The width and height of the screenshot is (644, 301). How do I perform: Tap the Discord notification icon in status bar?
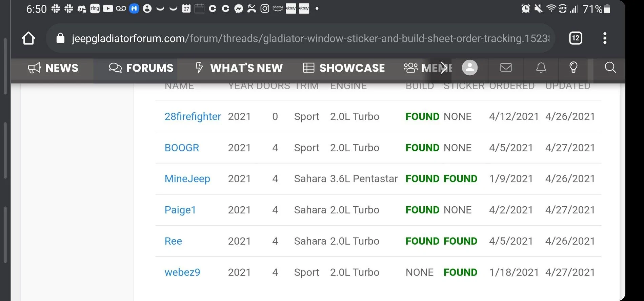82,9
